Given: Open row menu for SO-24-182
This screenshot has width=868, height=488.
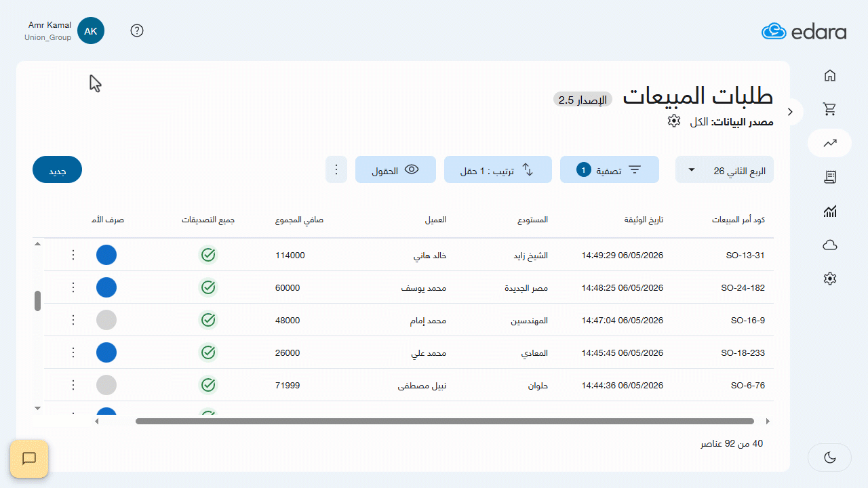Looking at the screenshot, I should [73, 287].
